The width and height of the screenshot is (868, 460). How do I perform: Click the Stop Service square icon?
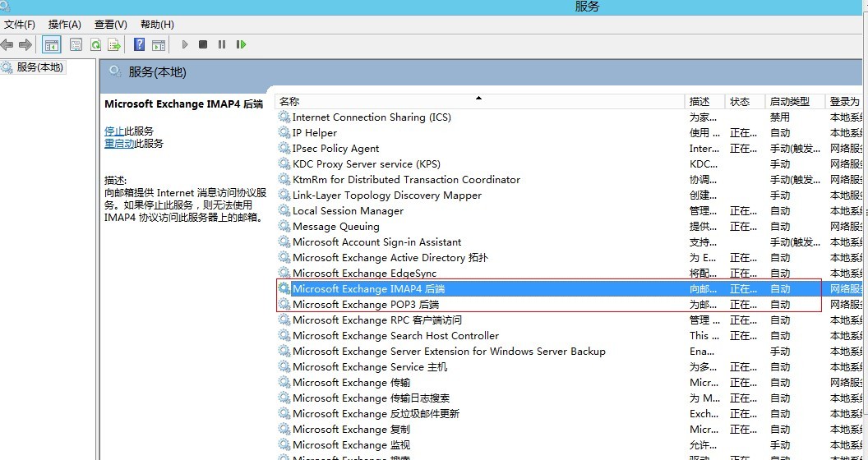click(x=203, y=44)
